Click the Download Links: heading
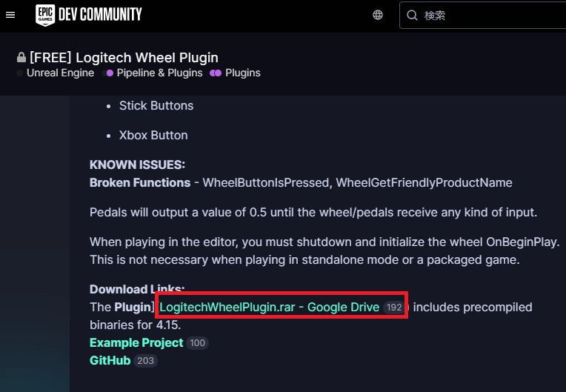The height and width of the screenshot is (392, 566). [x=137, y=289]
